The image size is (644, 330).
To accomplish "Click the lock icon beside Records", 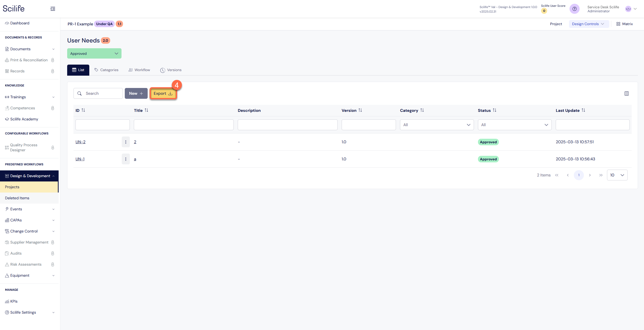I will coord(53,71).
